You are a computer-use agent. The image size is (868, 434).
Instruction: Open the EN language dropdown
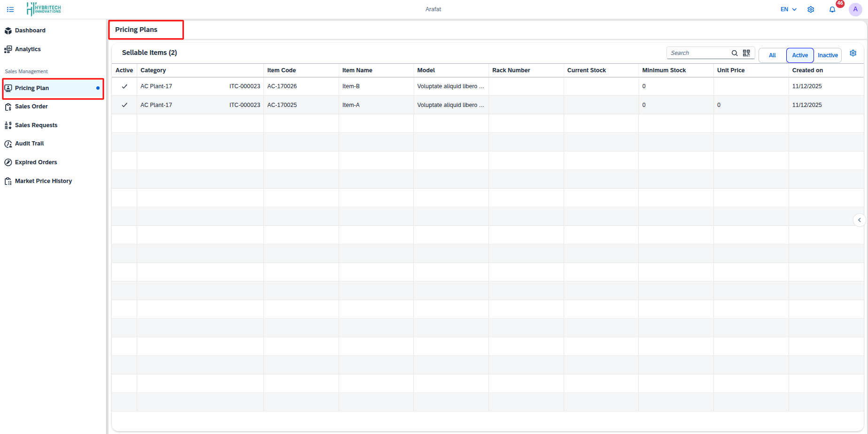tap(787, 9)
